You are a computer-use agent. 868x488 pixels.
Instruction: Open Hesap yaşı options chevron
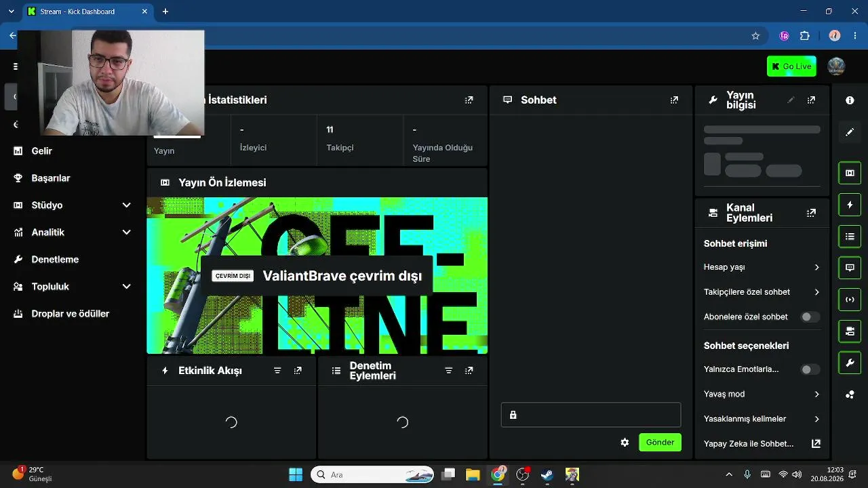pos(816,268)
